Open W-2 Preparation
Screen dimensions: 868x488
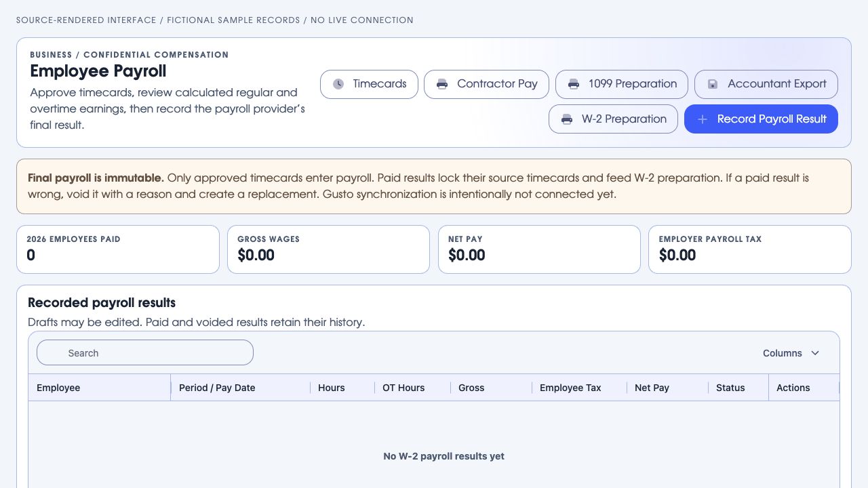click(x=613, y=119)
